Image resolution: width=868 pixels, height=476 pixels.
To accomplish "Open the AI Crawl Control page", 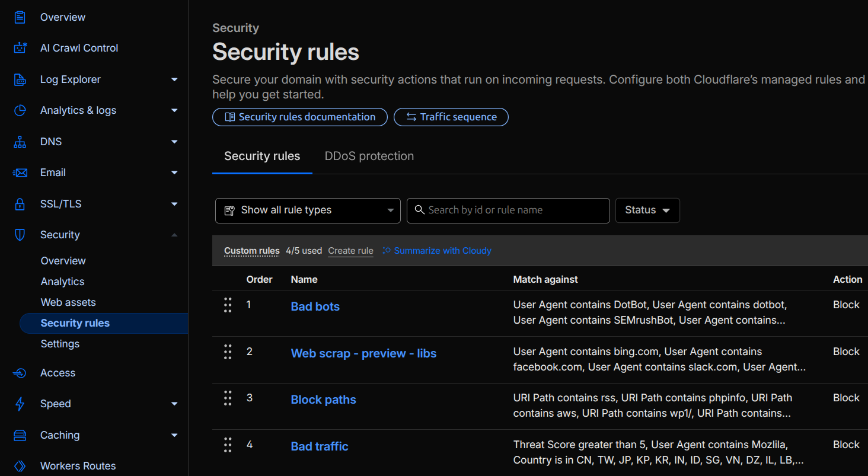I will click(x=79, y=48).
